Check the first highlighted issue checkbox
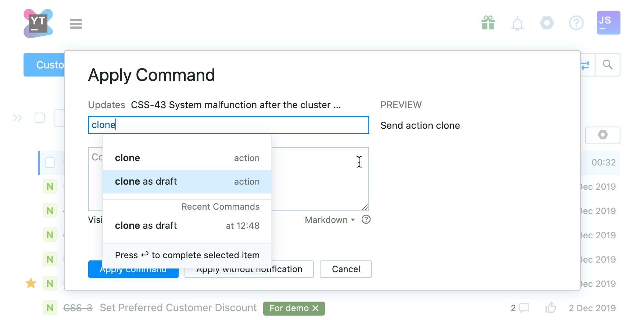 click(x=50, y=163)
